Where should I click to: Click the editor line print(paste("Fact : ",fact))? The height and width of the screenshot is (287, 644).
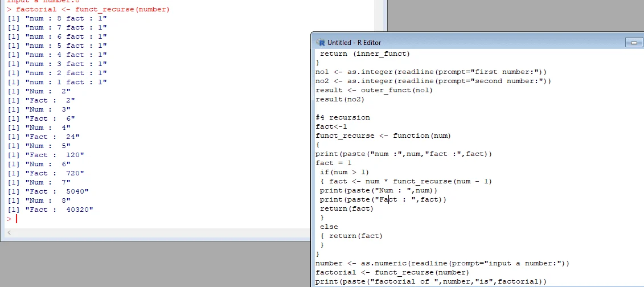click(x=383, y=199)
